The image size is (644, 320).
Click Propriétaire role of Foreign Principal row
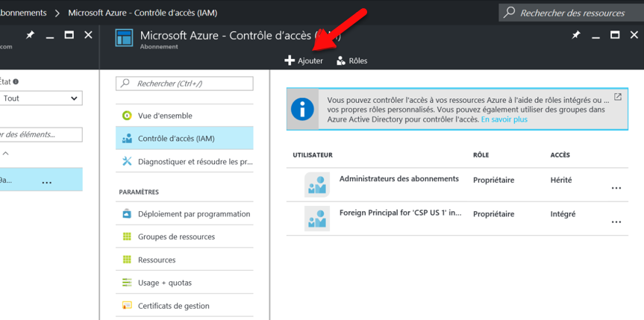point(494,214)
